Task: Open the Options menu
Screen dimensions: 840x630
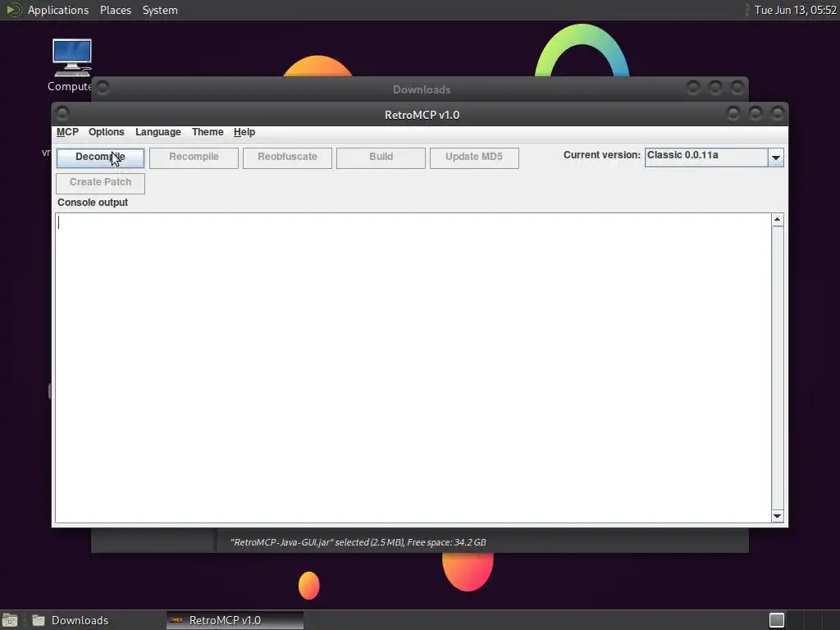Action: click(x=106, y=132)
